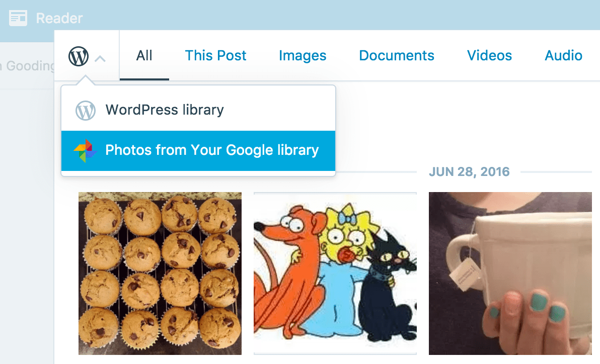The image size is (600, 364).
Task: Collapse the media source chevron
Action: pyautogui.click(x=100, y=58)
